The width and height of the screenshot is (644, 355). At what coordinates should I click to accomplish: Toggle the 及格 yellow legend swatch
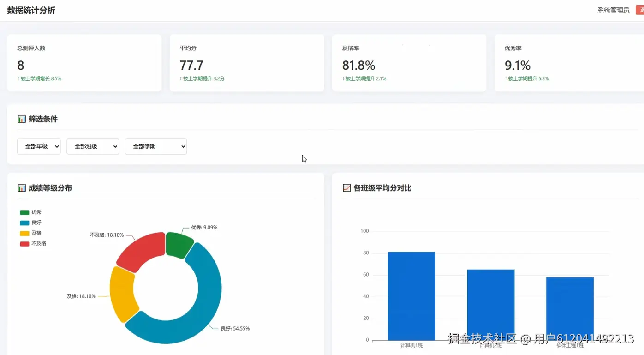[24, 233]
